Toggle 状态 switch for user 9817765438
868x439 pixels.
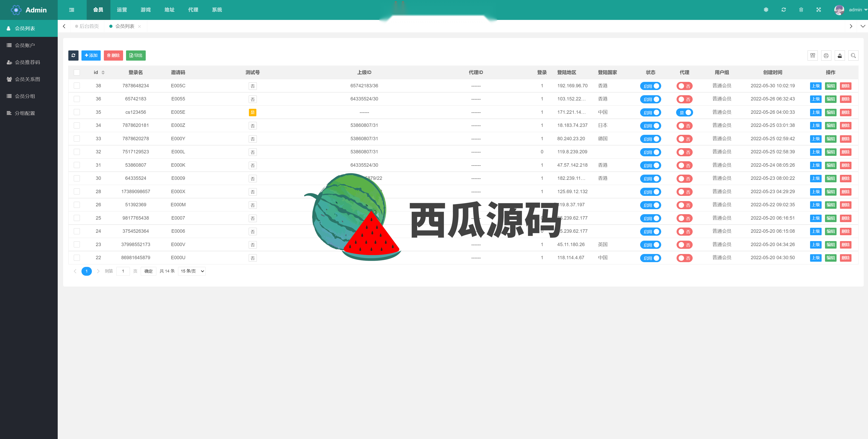pos(650,218)
